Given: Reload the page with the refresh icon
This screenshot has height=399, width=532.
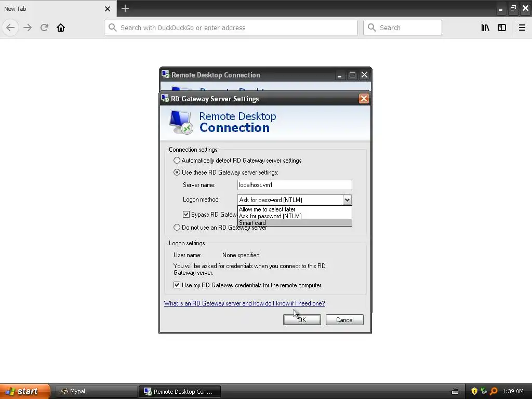Looking at the screenshot, I should [44, 28].
